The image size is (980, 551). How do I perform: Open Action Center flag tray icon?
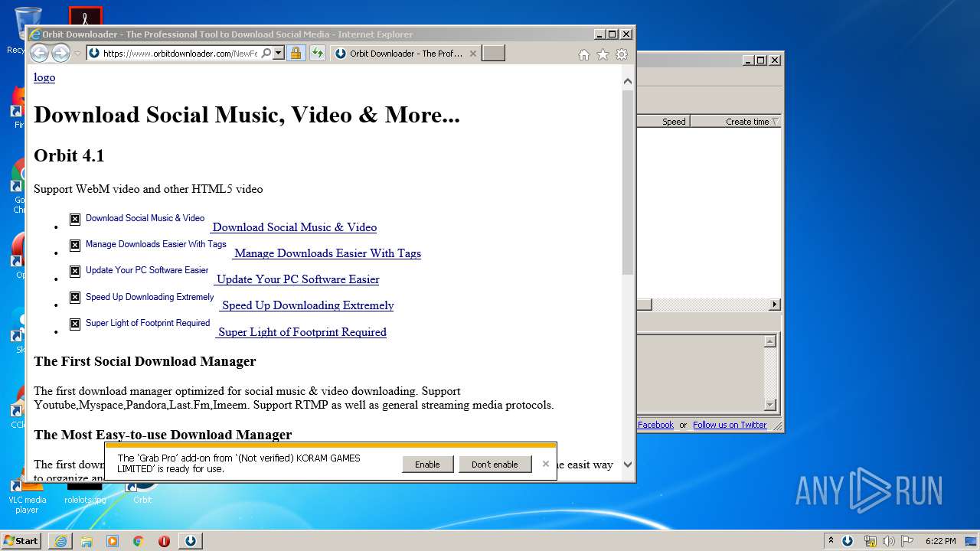(x=907, y=541)
